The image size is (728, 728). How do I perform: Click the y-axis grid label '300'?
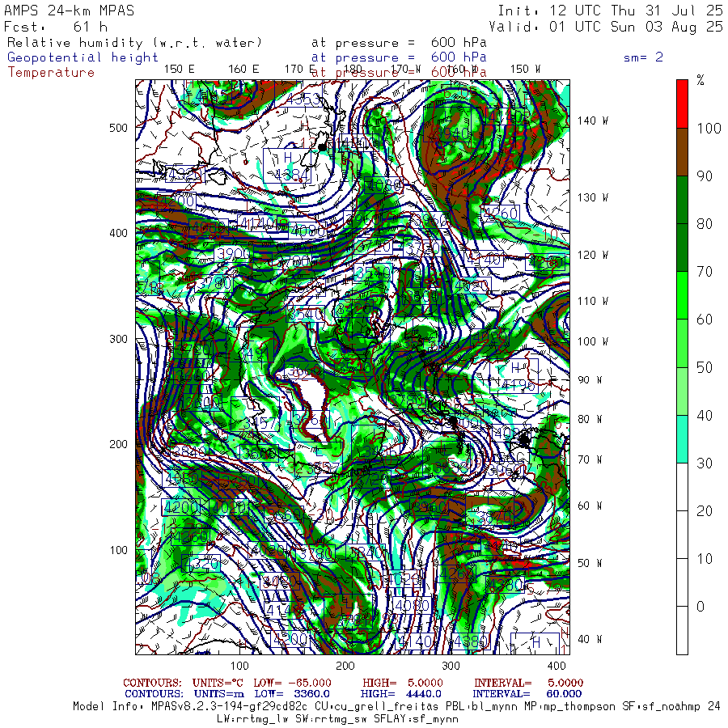118,340
